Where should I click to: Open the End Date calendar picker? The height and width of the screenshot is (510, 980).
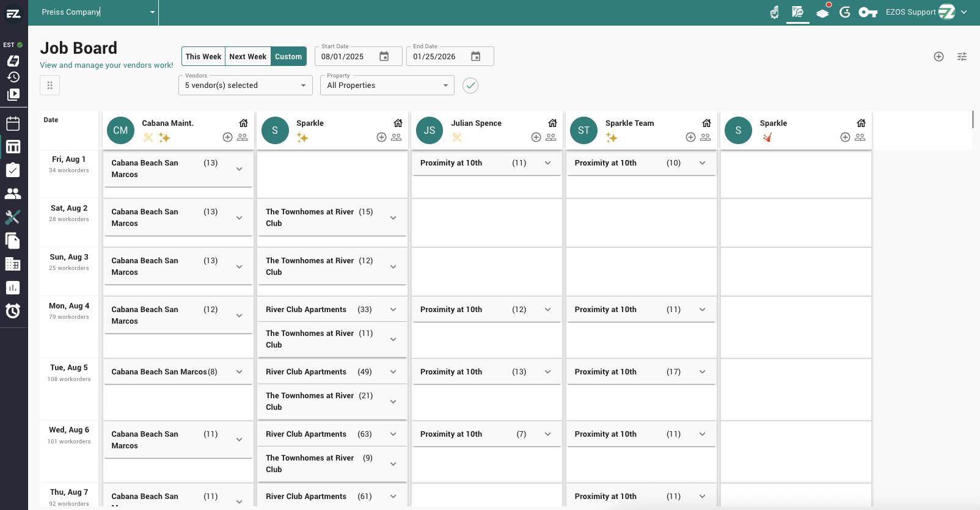click(476, 57)
